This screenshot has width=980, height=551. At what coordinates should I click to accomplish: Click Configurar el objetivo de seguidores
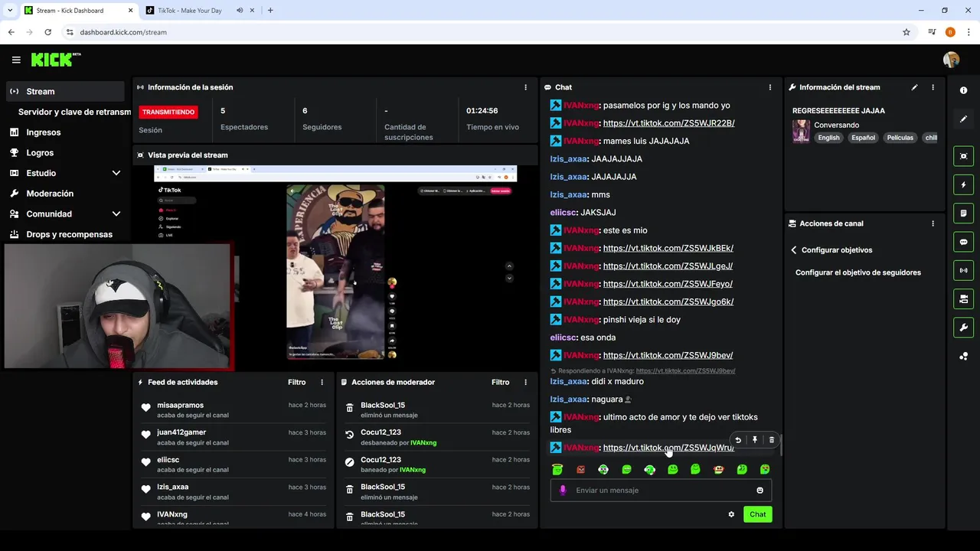click(x=857, y=272)
